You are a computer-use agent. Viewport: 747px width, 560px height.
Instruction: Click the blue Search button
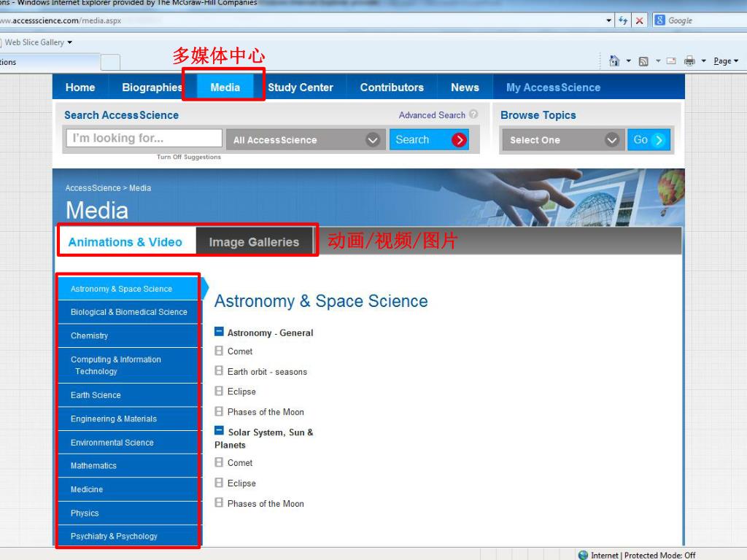point(429,140)
